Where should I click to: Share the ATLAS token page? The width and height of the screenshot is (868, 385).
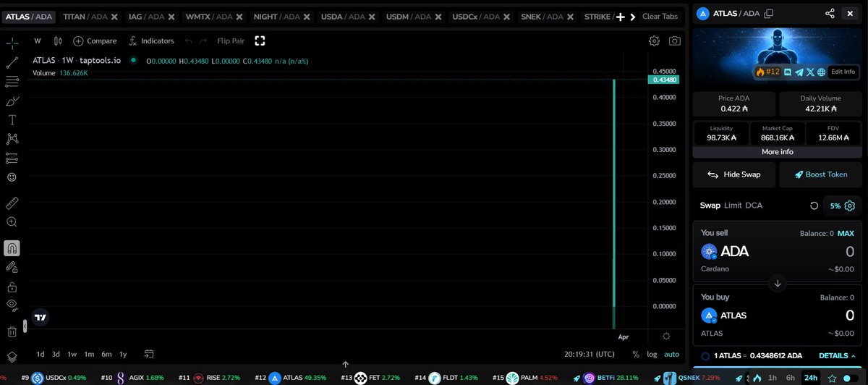point(830,13)
